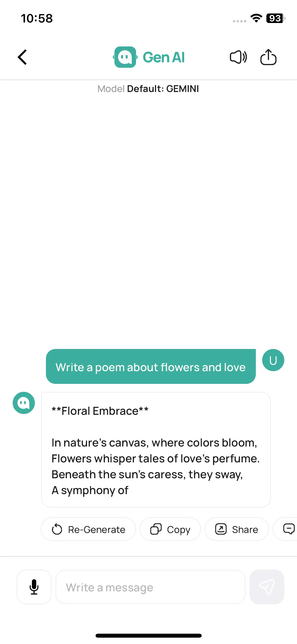Tap the Gen AI robot logo
The width and height of the screenshot is (297, 644).
pyautogui.click(x=125, y=57)
